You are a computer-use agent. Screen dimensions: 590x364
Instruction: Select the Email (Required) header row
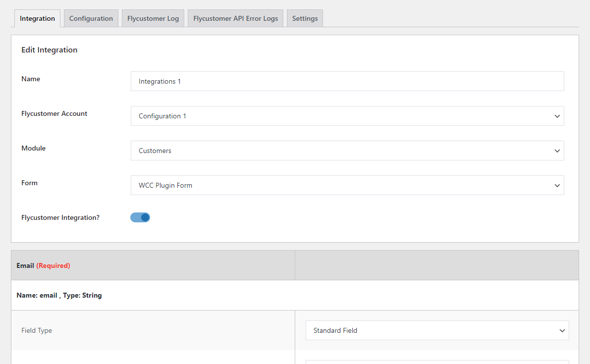(44, 265)
